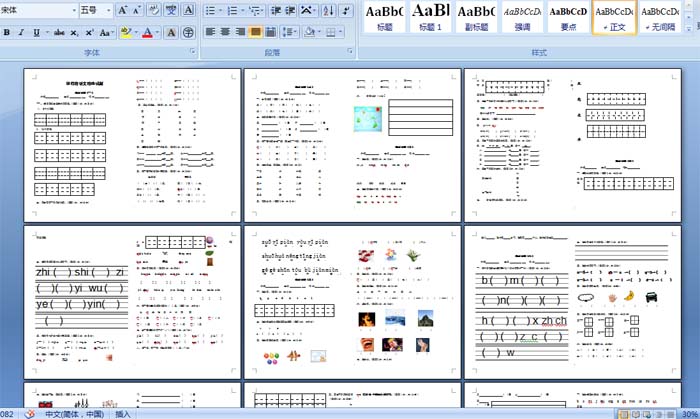Insert an Enclosed Character
This screenshot has width=700, height=419.
tap(188, 33)
